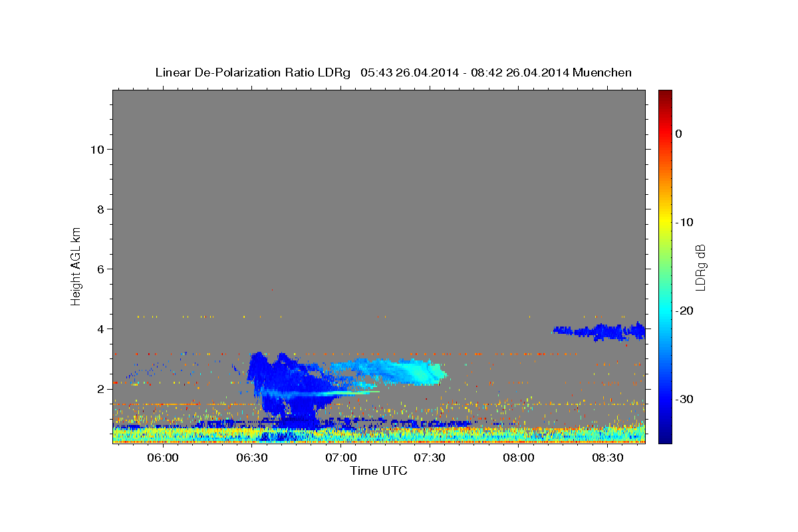
Task: Click the height tick label 2
Action: tap(101, 388)
